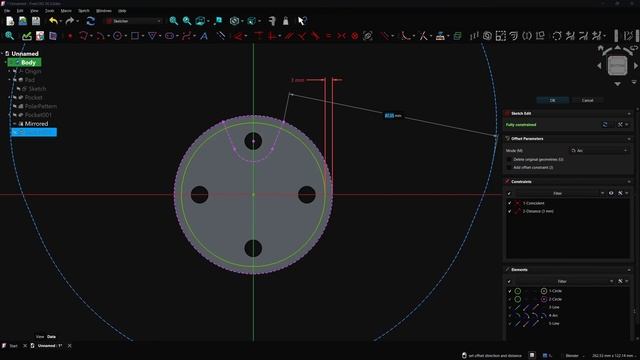Select the Polyline tool
This screenshot has width=640, height=360.
pos(84,36)
